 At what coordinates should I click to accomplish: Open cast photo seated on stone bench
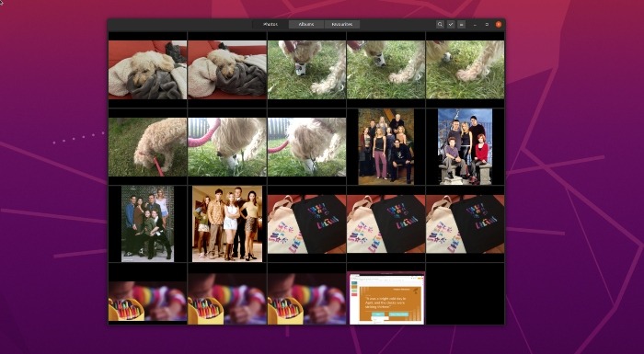tap(465, 146)
